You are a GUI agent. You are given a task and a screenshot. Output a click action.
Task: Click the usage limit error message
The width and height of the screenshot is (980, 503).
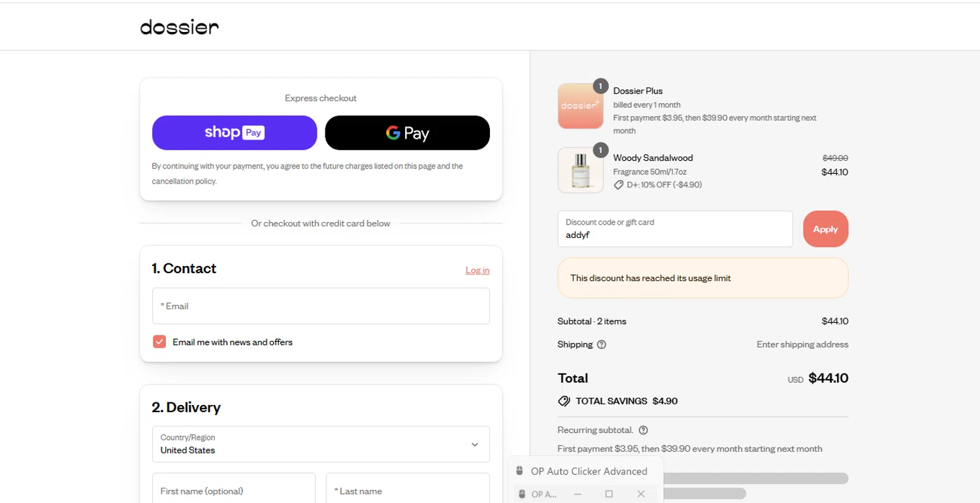pos(703,278)
